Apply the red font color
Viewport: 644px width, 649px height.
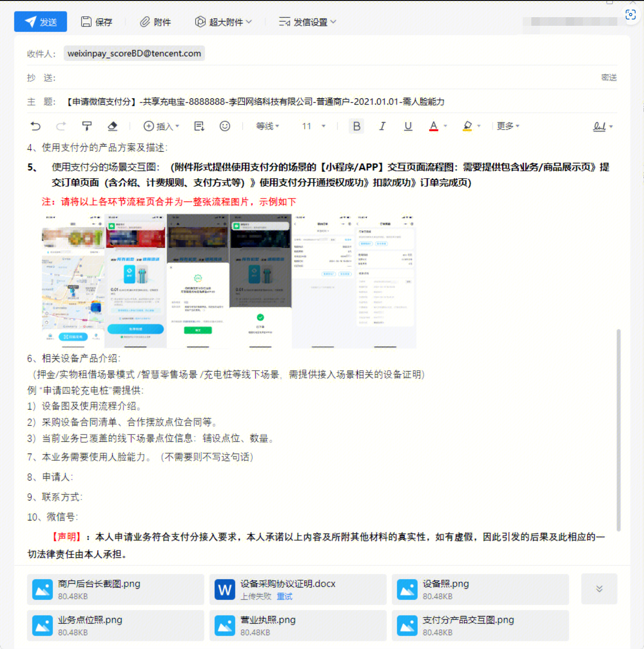(433, 126)
